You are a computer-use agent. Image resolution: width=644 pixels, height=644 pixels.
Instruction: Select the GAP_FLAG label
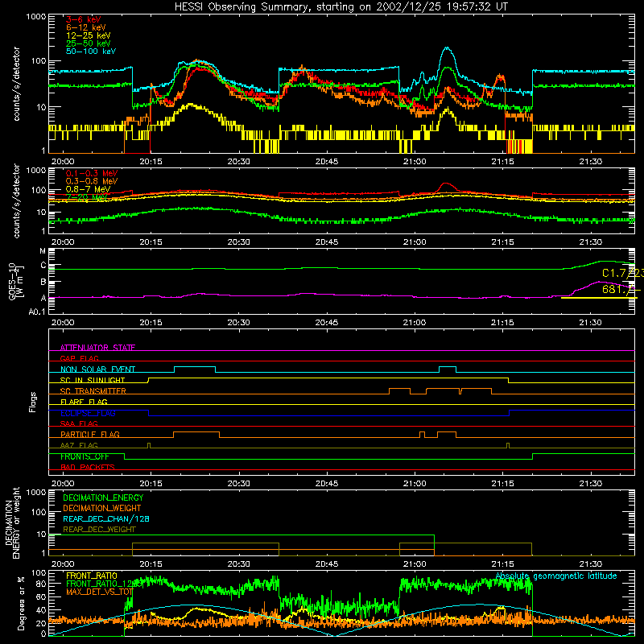(79, 358)
